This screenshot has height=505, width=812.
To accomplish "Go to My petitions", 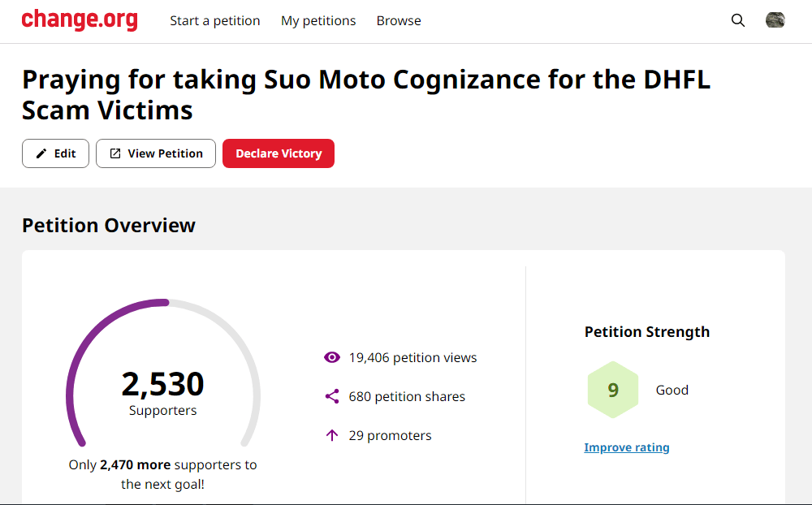I will 318,21.
